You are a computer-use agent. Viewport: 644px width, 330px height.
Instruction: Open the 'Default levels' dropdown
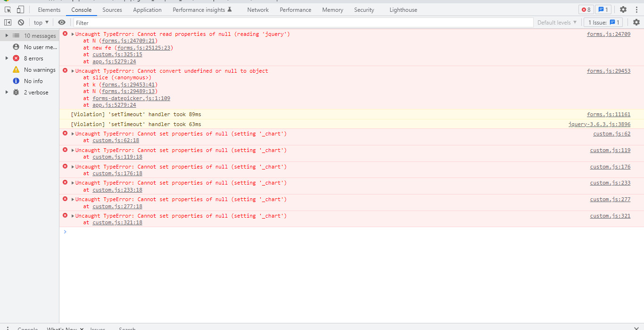click(557, 22)
